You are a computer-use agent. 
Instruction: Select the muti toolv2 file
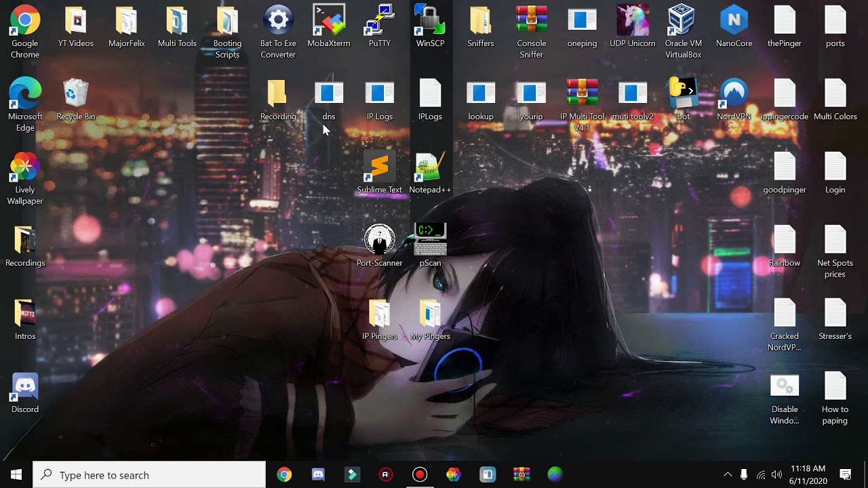point(633,94)
